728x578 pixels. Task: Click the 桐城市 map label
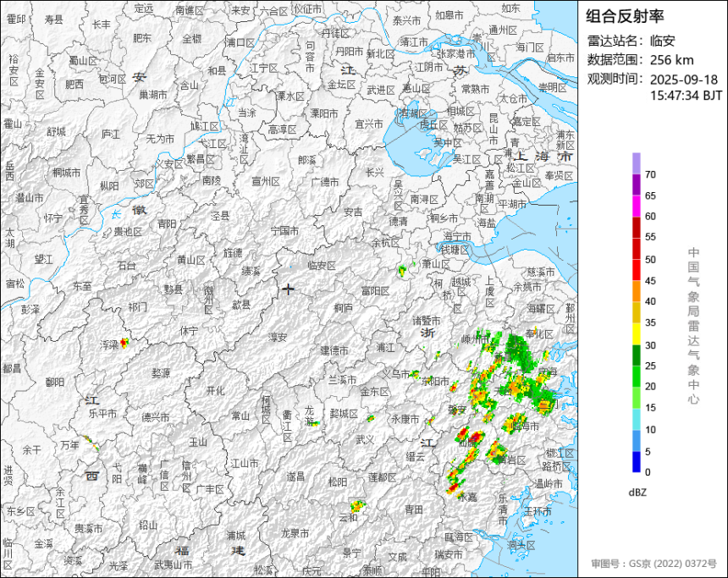66,173
